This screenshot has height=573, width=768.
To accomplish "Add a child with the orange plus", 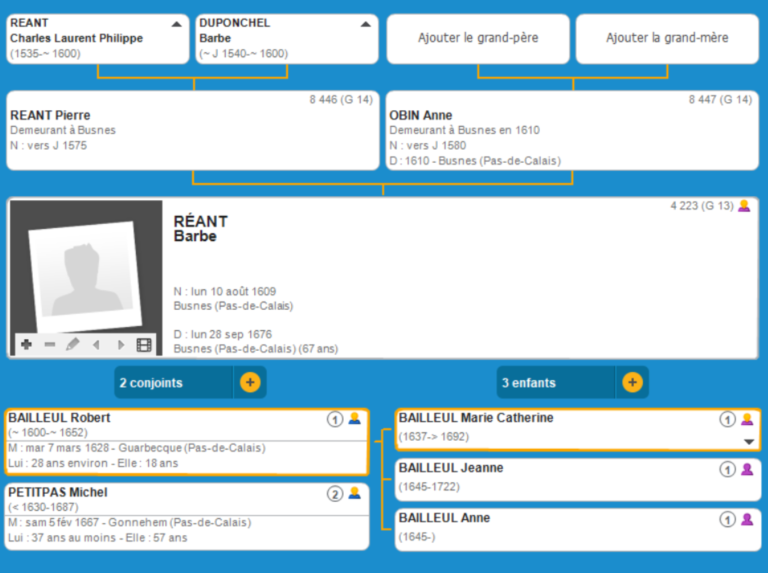I will point(632,382).
